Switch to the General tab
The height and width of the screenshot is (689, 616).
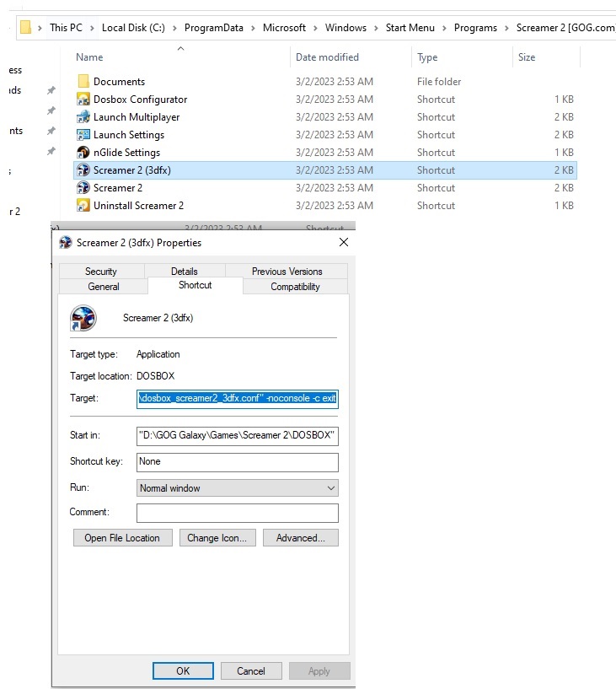[103, 287]
